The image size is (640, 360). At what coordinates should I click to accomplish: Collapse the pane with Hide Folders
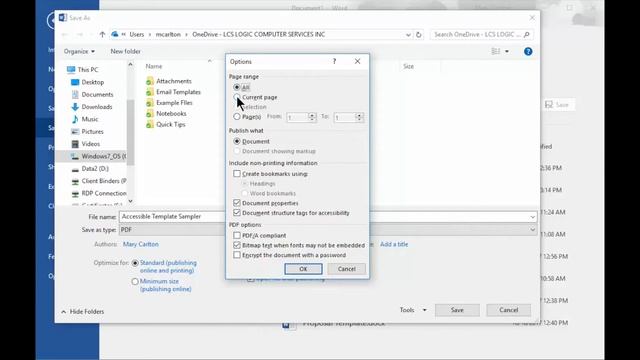[83, 312]
